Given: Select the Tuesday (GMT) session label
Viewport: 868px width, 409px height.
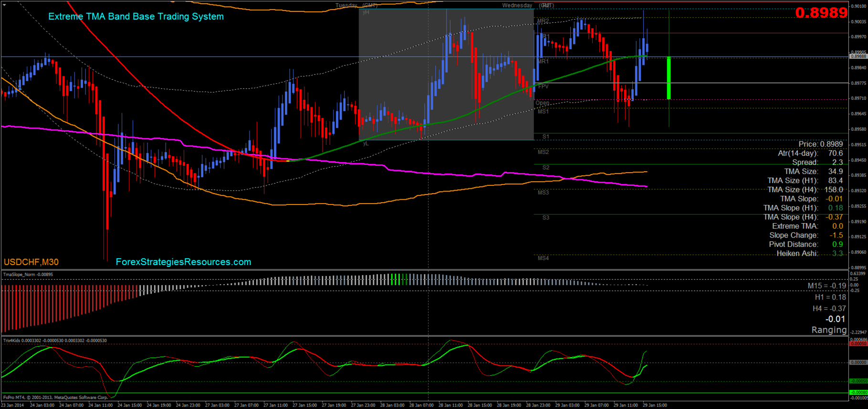Looking at the screenshot, I should click(x=356, y=6).
